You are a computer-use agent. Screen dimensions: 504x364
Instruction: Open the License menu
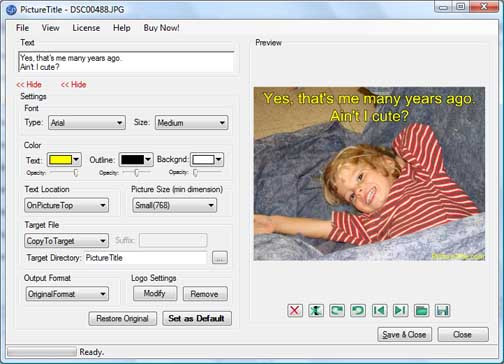[86, 28]
